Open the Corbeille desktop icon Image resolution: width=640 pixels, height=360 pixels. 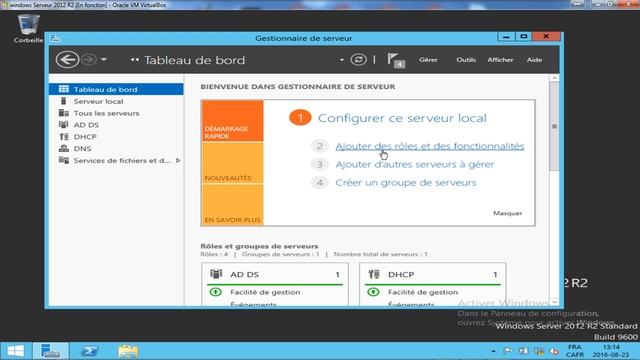point(28,28)
